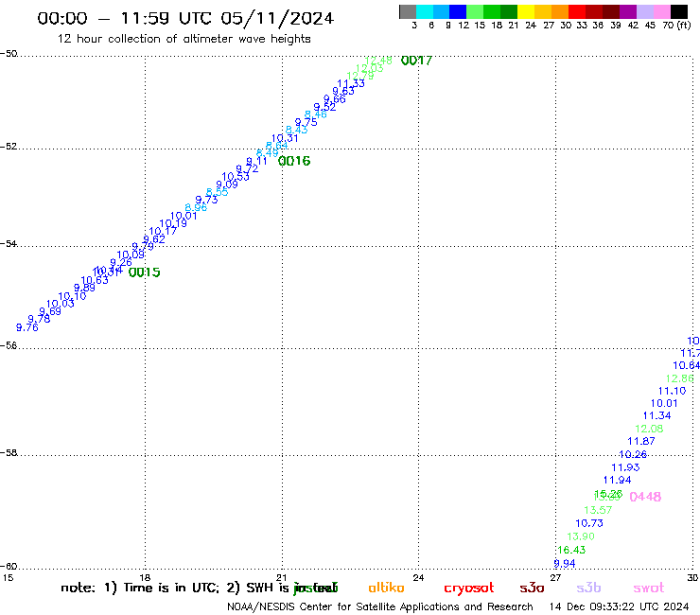Select the light blue value 8.96
This screenshot has height=615, width=700.
tap(196, 207)
